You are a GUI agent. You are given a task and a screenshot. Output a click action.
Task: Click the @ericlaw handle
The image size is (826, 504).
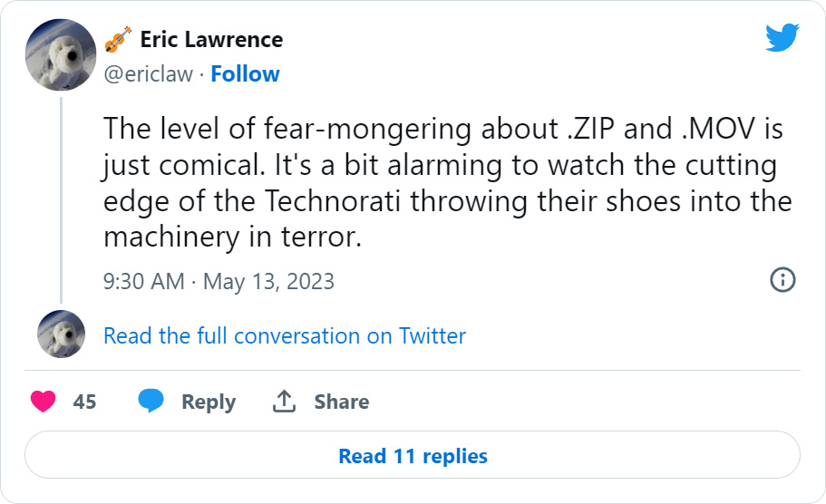pos(149,74)
